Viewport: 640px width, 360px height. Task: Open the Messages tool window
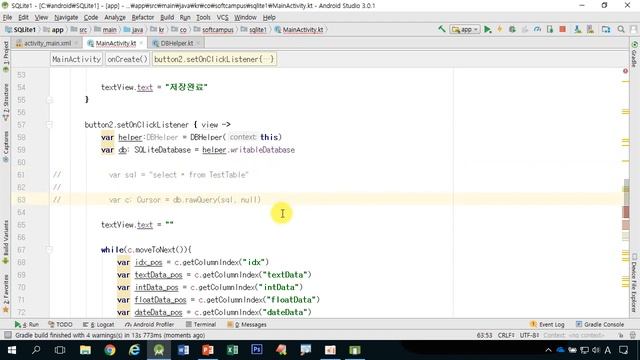pos(247,324)
